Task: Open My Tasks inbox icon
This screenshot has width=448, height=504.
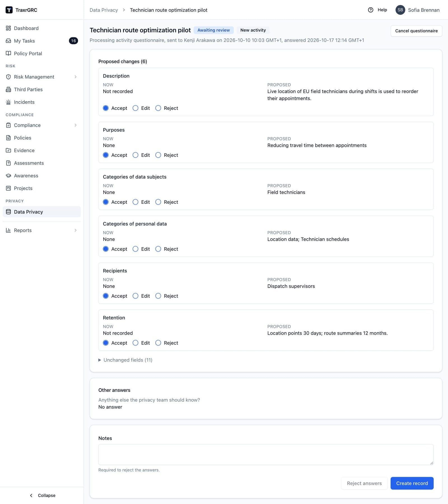Action: (x=8, y=41)
